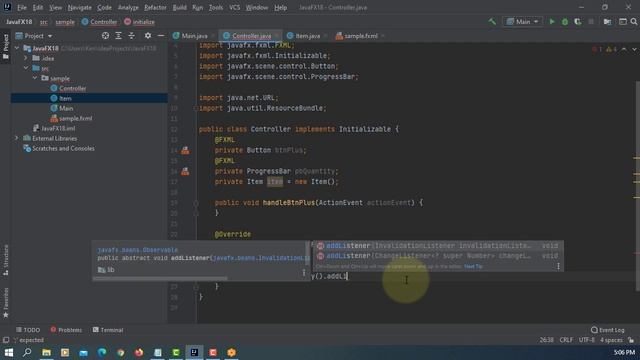Collapse the sample package node
This screenshot has width=640, height=360.
tap(35, 78)
